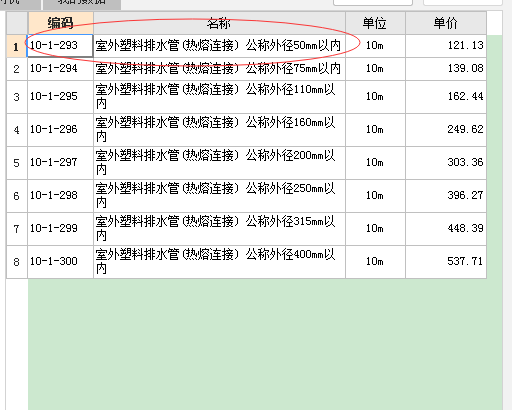
Task: Click name cell with 公称外径160mm以内
Action: (x=219, y=130)
